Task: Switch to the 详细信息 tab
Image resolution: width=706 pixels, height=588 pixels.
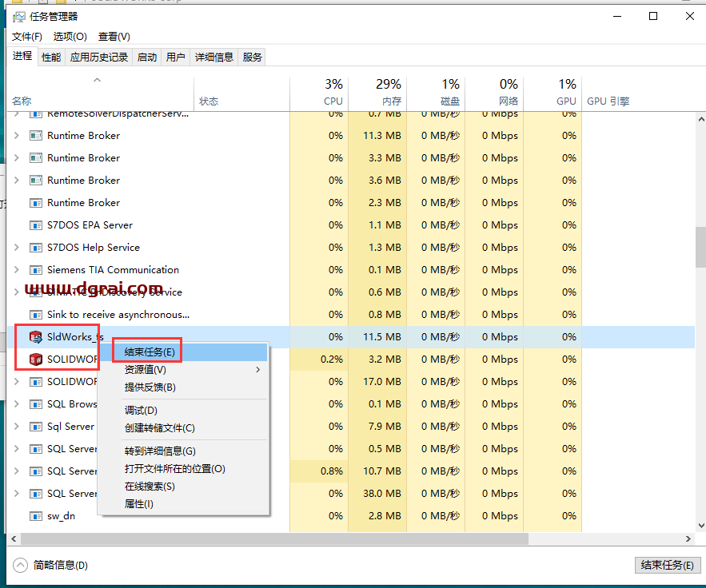Action: 213,58
